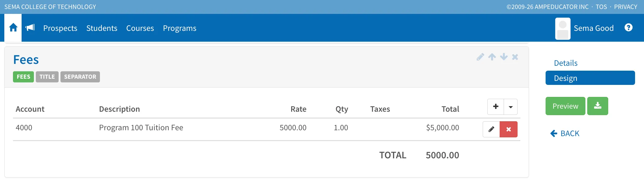Image resolution: width=644 pixels, height=179 pixels.
Task: Expand the add-fee dropdown caret
Action: [x=511, y=106]
